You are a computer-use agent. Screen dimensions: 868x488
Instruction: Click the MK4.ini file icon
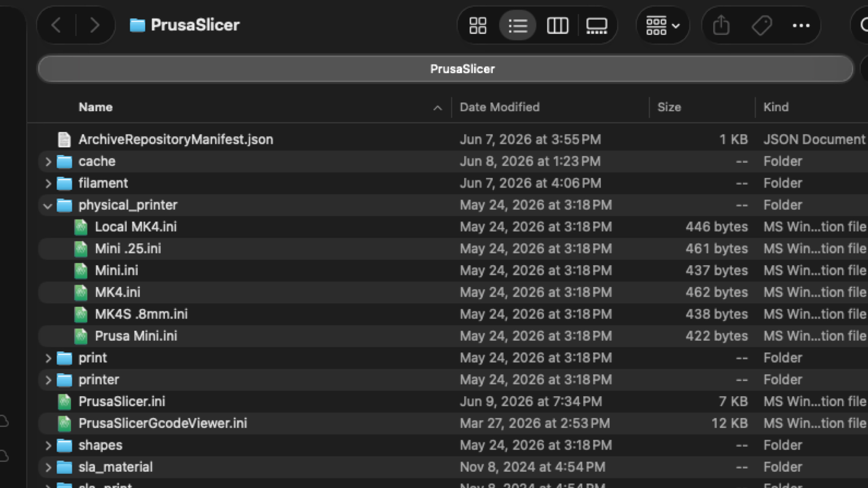(81, 292)
